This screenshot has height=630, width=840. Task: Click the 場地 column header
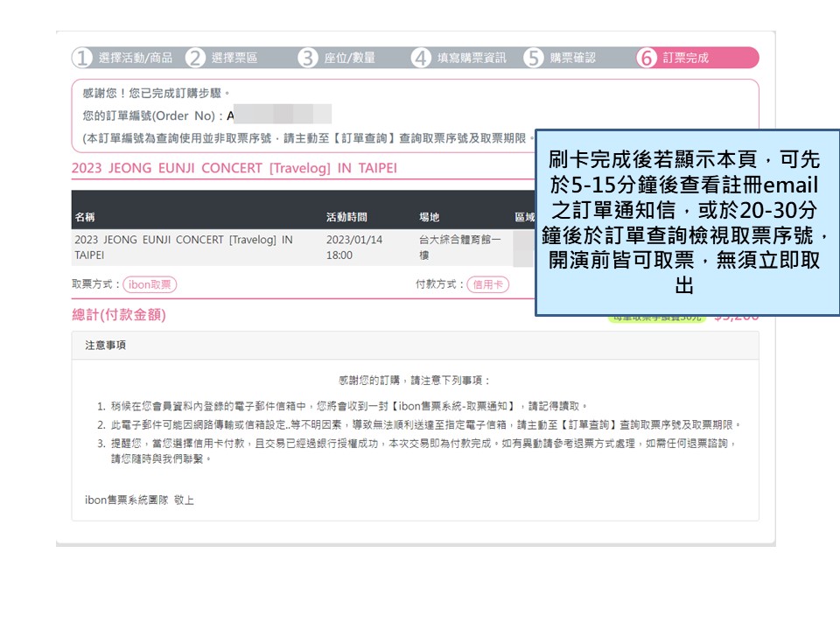429,217
